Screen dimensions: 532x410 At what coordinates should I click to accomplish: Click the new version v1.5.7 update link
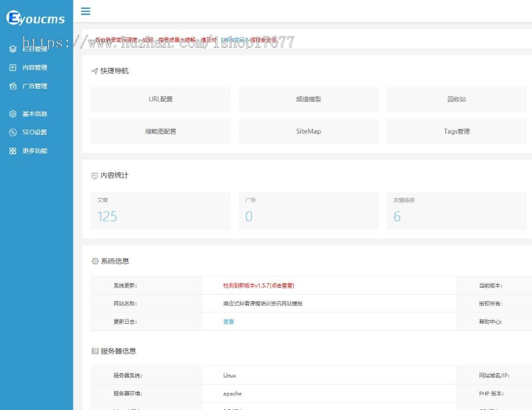click(x=258, y=286)
